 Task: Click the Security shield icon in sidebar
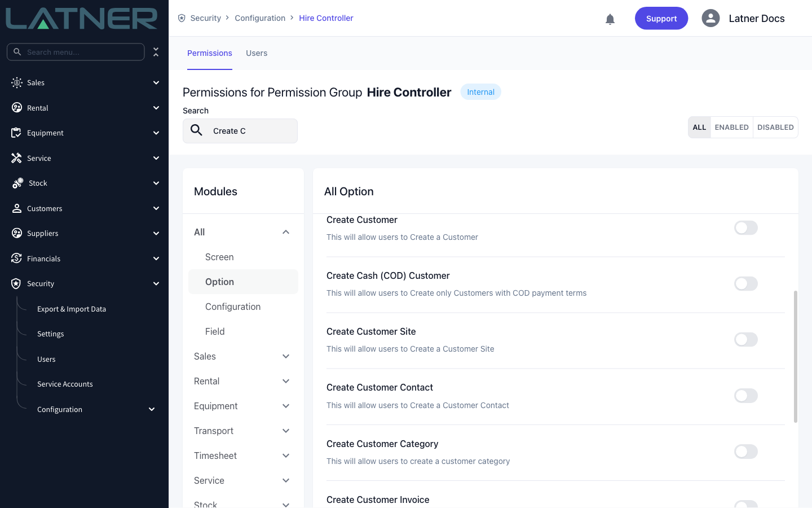16,283
